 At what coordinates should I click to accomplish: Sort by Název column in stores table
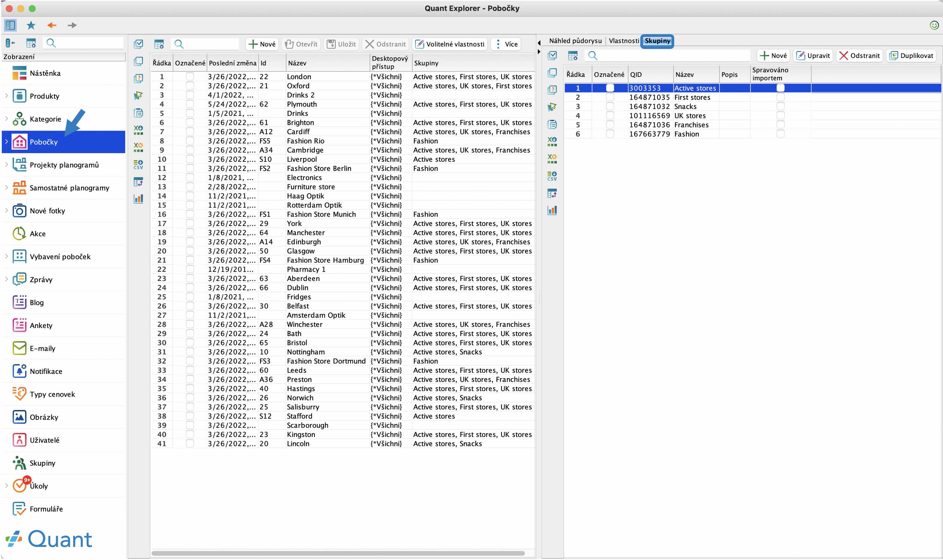(x=327, y=63)
